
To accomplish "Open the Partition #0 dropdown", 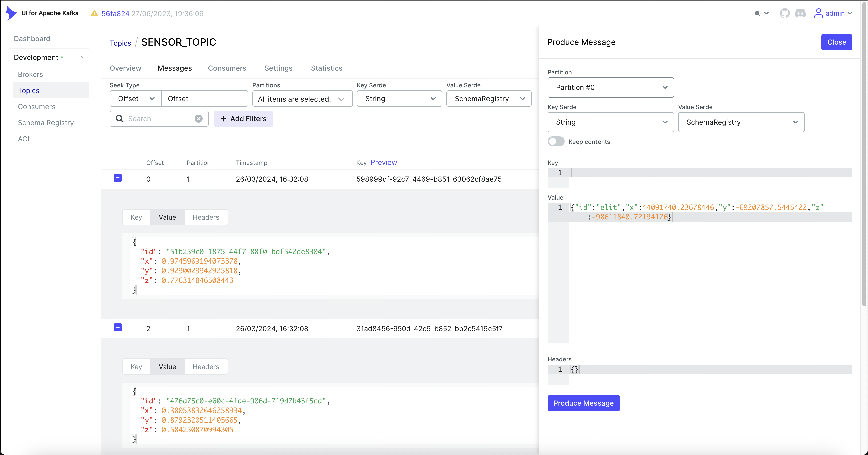I will (x=610, y=88).
